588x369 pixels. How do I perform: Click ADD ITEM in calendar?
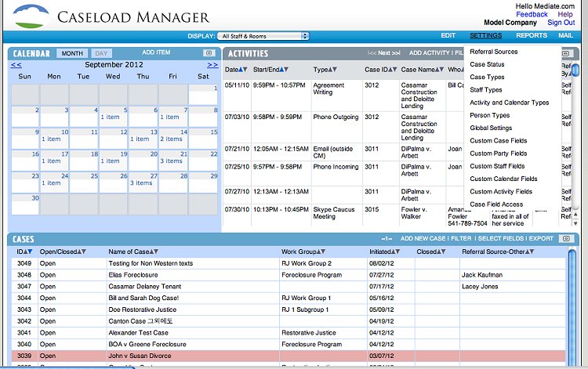coord(156,52)
